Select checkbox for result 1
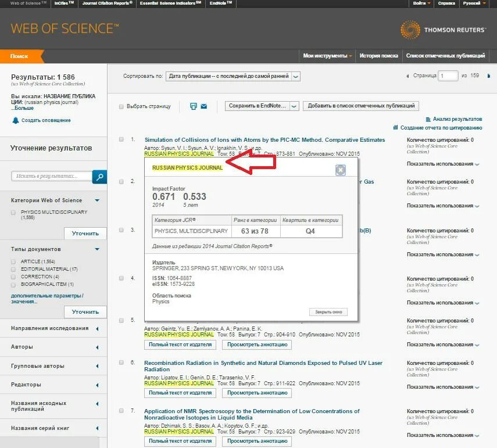This screenshot has height=448, width=497. point(121,139)
